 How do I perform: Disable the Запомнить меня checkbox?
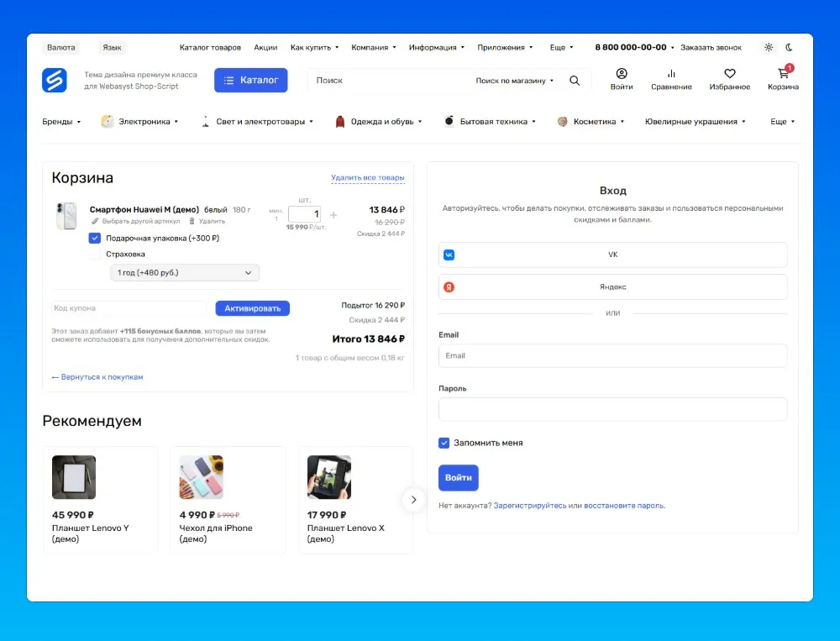[x=444, y=443]
